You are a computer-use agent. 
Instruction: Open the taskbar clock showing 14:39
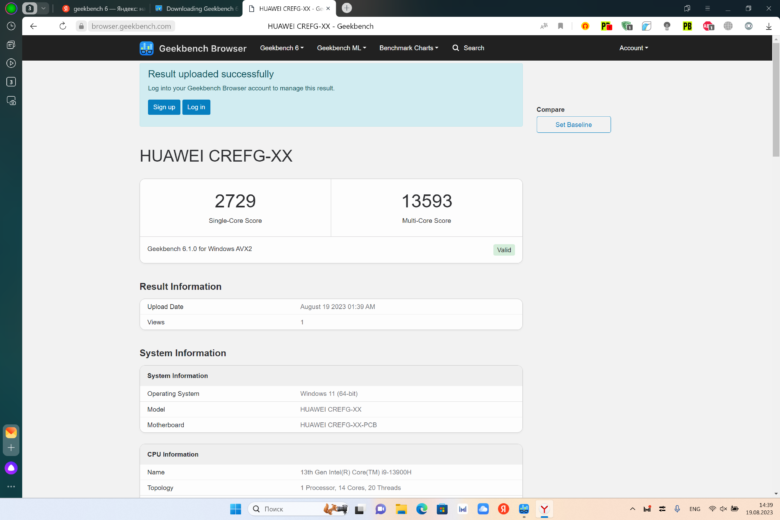point(759,509)
